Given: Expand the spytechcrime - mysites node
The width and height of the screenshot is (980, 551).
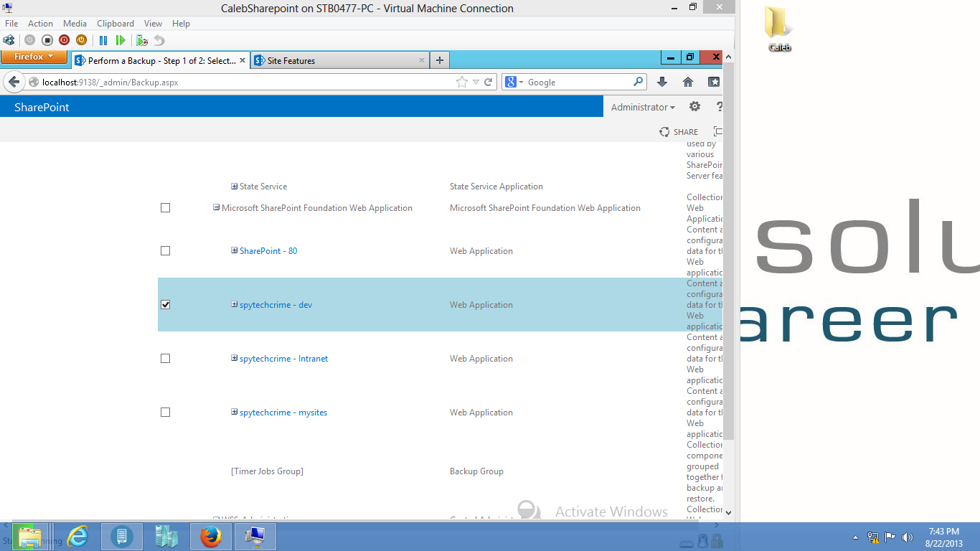Looking at the screenshot, I should coord(234,412).
